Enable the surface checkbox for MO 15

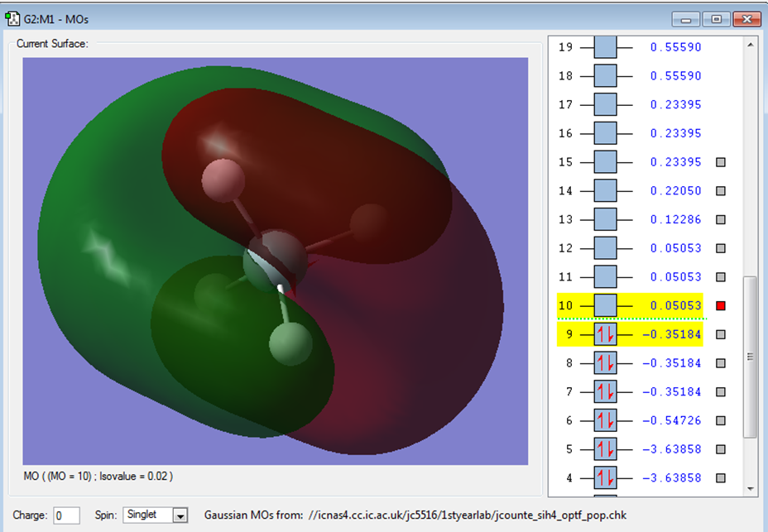point(721,162)
